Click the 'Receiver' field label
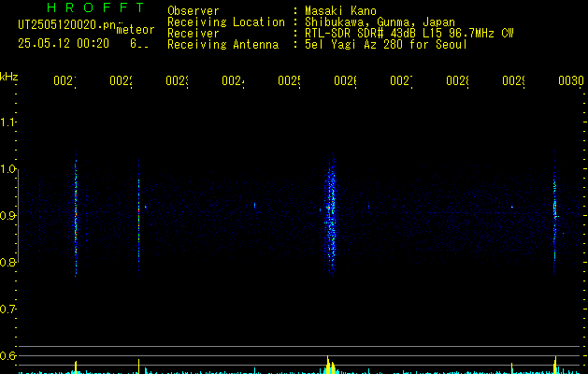 coord(194,34)
